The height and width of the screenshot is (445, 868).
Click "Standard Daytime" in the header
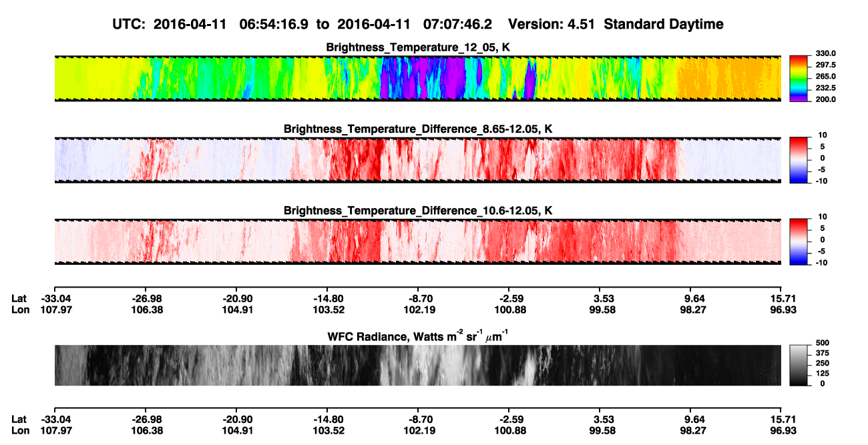pos(662,25)
